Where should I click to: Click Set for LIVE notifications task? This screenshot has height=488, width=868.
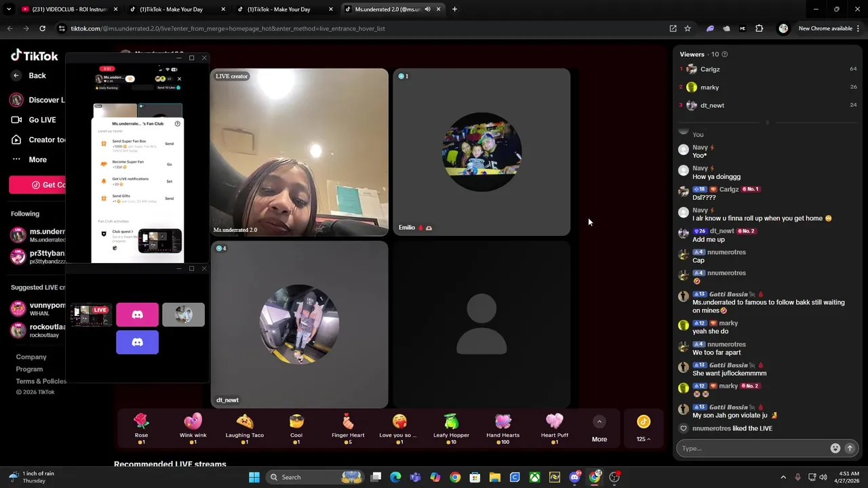pos(169,181)
